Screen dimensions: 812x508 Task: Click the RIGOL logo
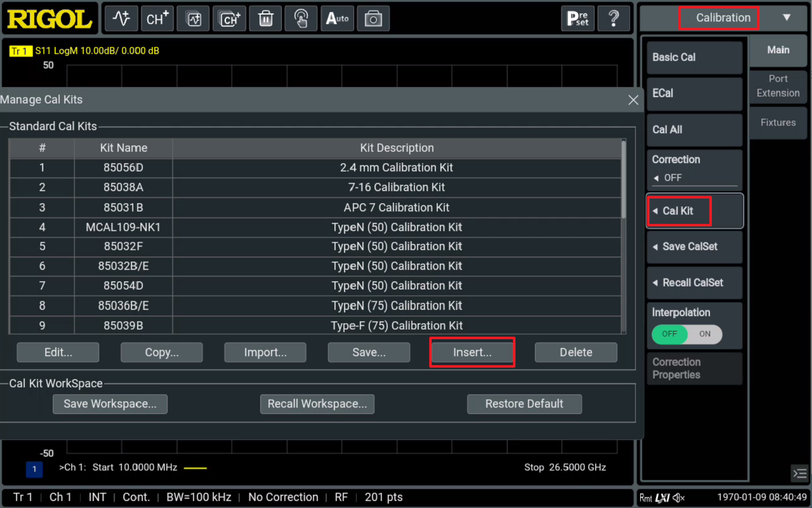click(x=50, y=19)
